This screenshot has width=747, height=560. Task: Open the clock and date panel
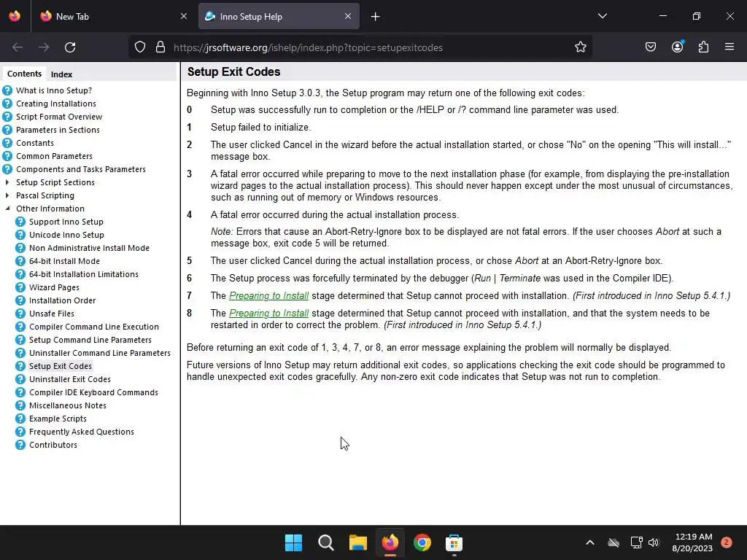coord(693,542)
